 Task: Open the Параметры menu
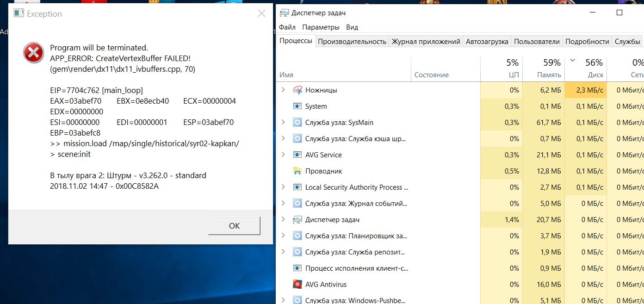pos(321,27)
